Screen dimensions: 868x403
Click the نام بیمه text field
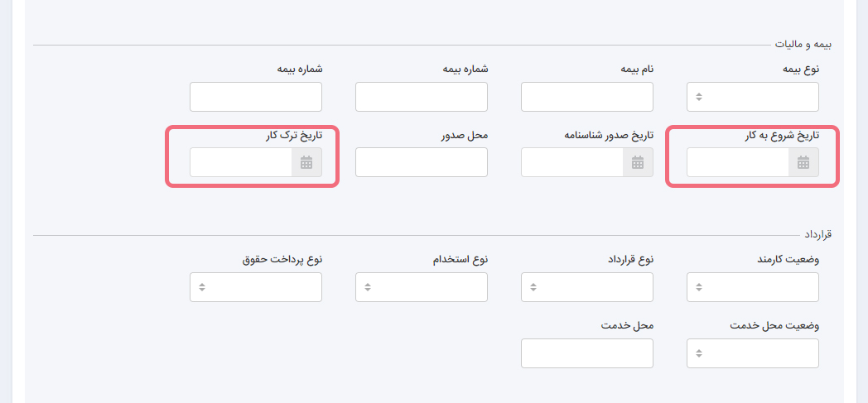point(587,97)
